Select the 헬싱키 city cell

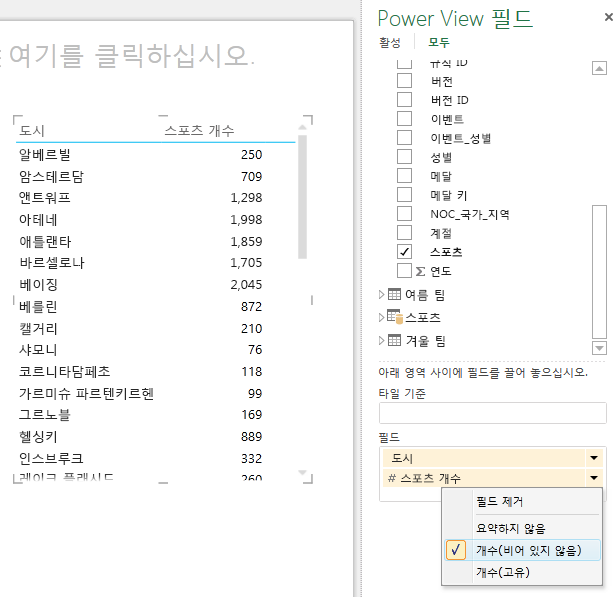[x=38, y=437]
